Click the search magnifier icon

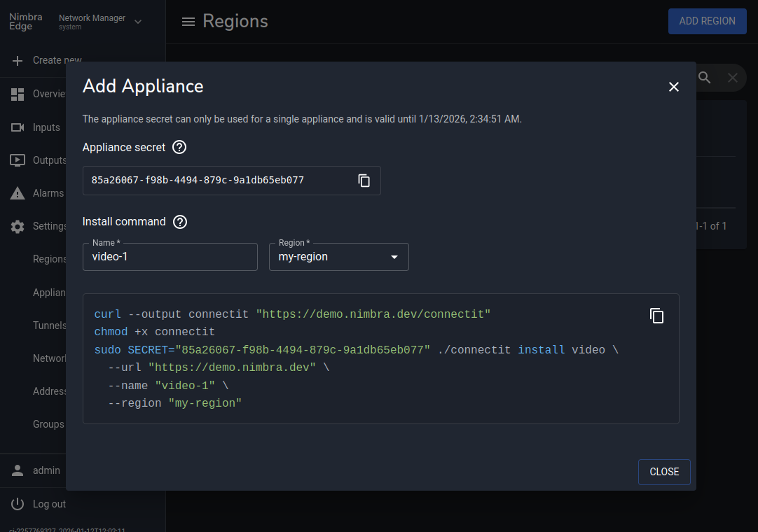pyautogui.click(x=705, y=78)
